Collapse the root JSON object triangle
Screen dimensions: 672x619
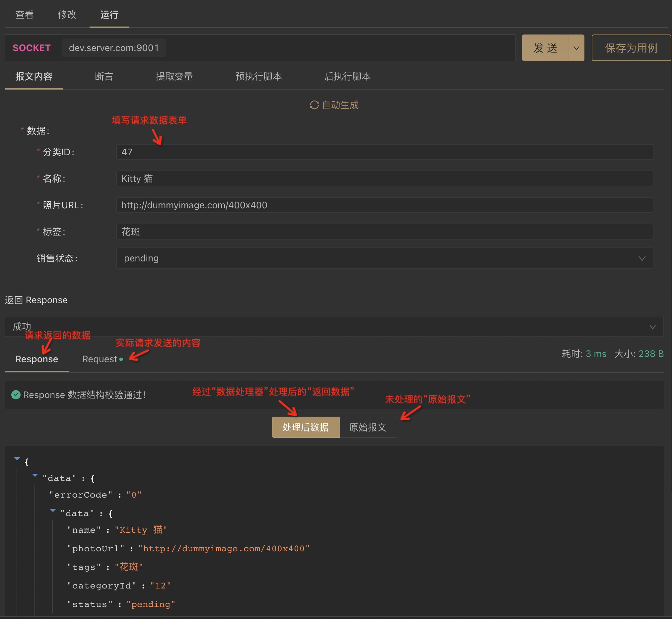[x=17, y=459]
